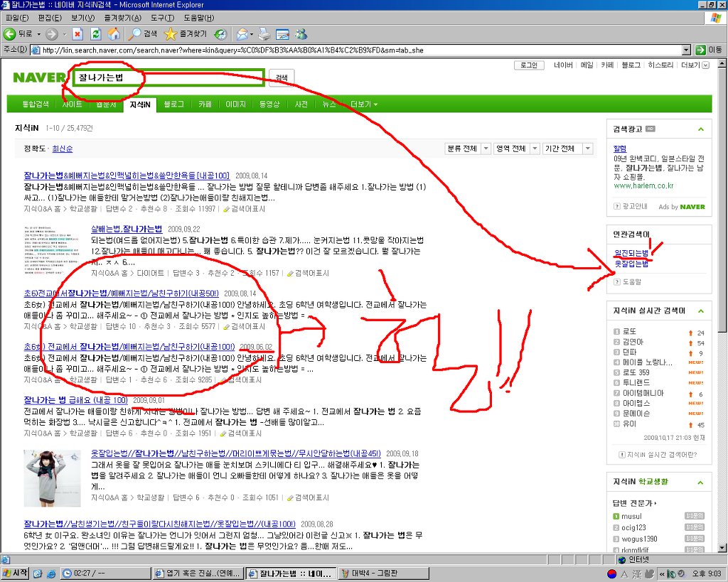Open Favorites star toolbar button
Screen dimensions: 728x582
pyautogui.click(x=186, y=34)
